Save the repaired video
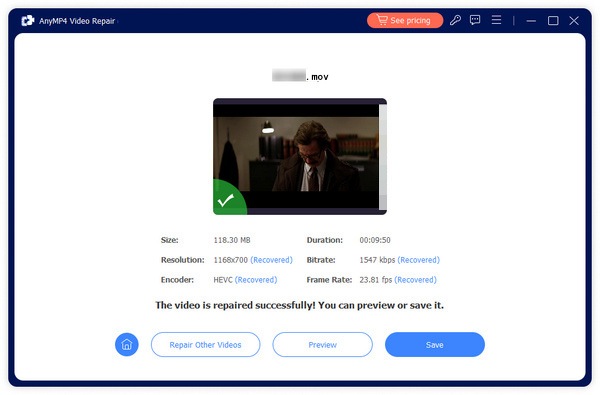This screenshot has width=600, height=395. pyautogui.click(x=435, y=344)
